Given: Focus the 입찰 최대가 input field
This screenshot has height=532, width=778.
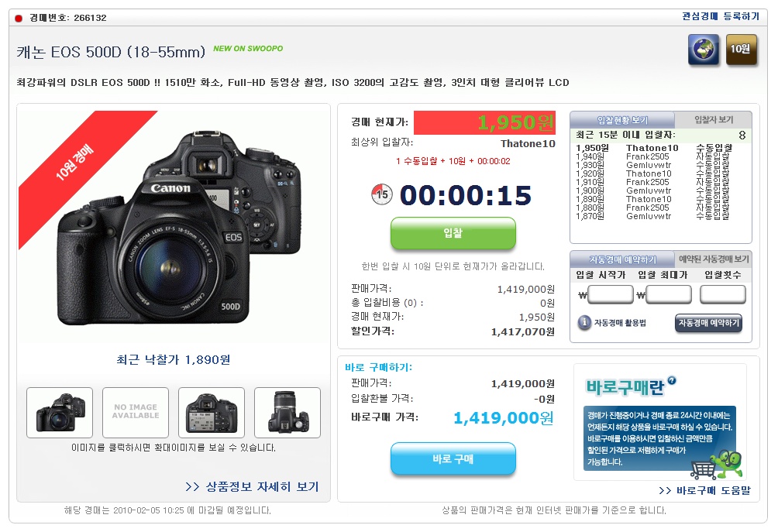Looking at the screenshot, I should (668, 294).
